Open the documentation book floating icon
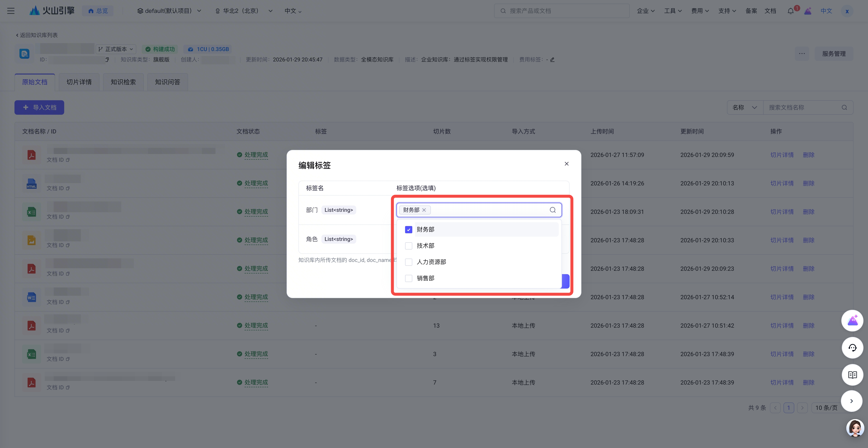 (x=852, y=375)
